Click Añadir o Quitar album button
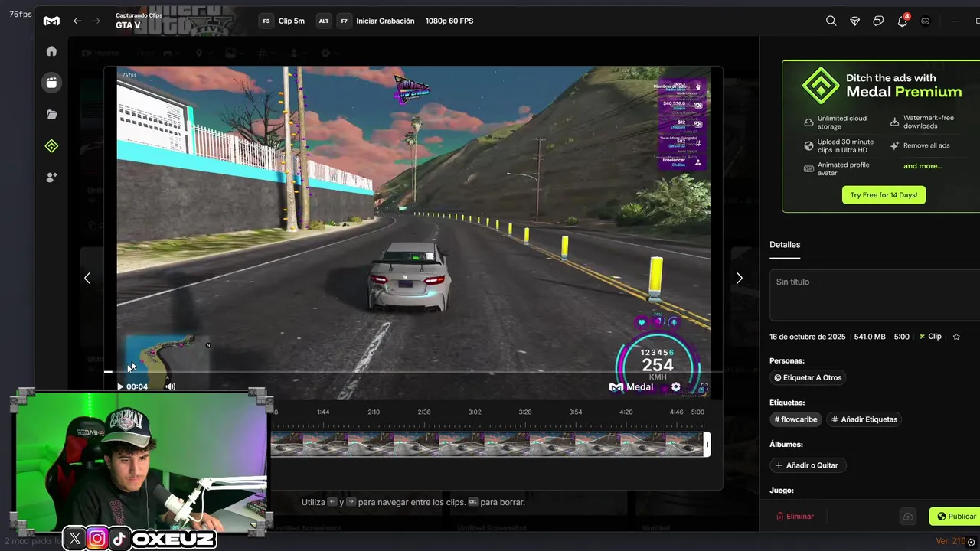 [806, 465]
